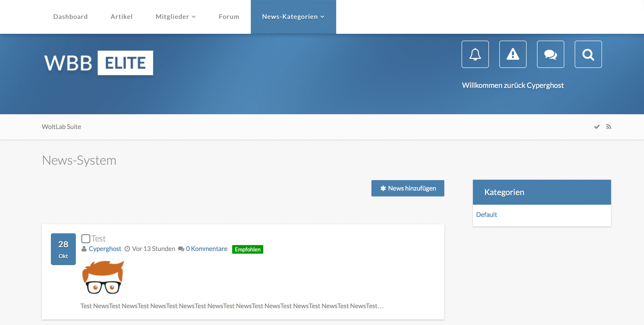Click the cartoon face news thumbnail
This screenshot has width=644, height=325.
(x=103, y=278)
